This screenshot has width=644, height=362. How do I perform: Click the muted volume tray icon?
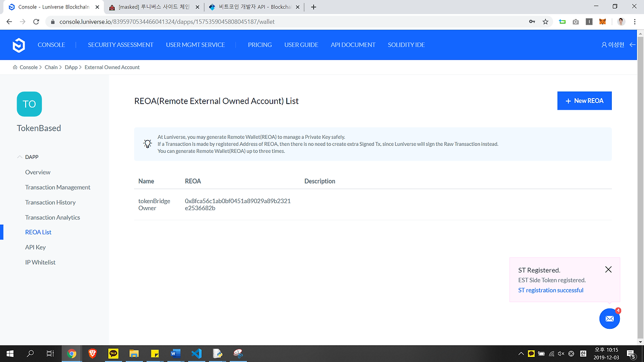pyautogui.click(x=561, y=354)
